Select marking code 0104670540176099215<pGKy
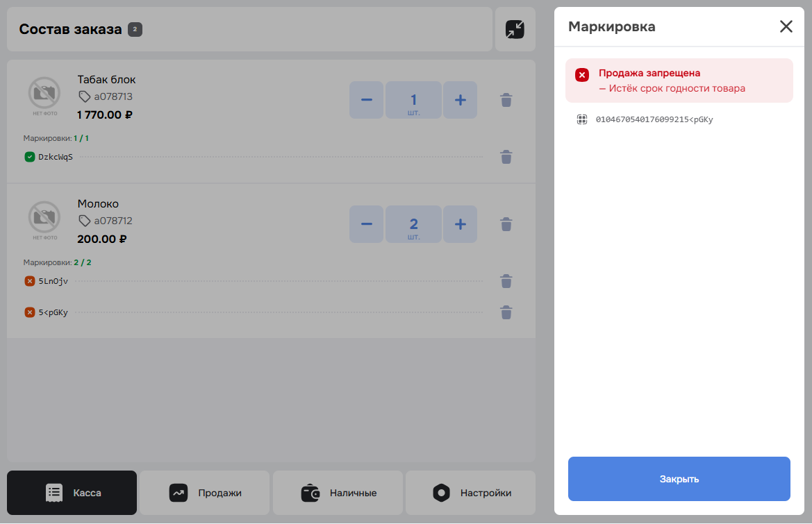 654,119
